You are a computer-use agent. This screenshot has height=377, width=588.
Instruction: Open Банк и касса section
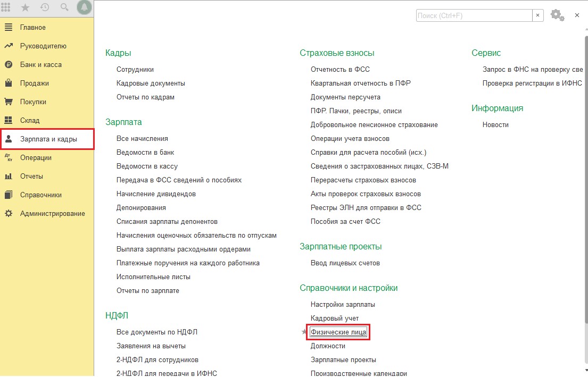[x=40, y=64]
